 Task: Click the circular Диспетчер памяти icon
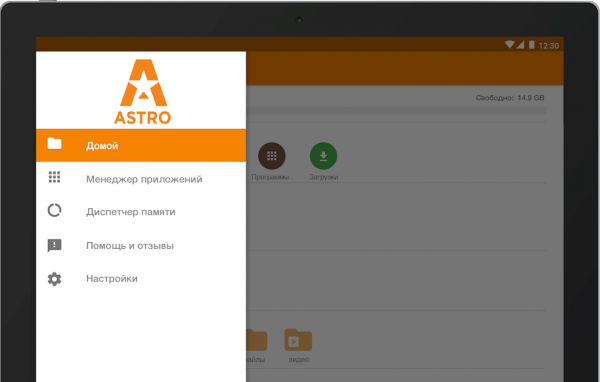tap(54, 210)
